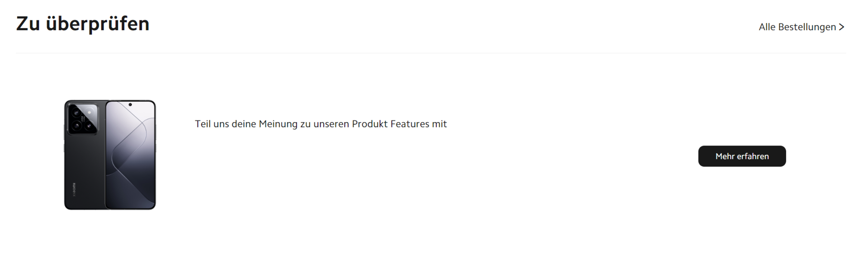868x254 pixels.
Task: Click the word "Features" in the description
Action: [x=409, y=124]
